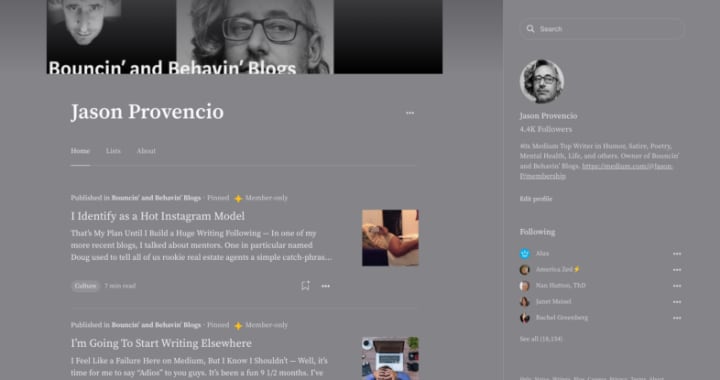Open Janet Meisel in Following list
Screen dimensions: 720x380
pos(553,302)
